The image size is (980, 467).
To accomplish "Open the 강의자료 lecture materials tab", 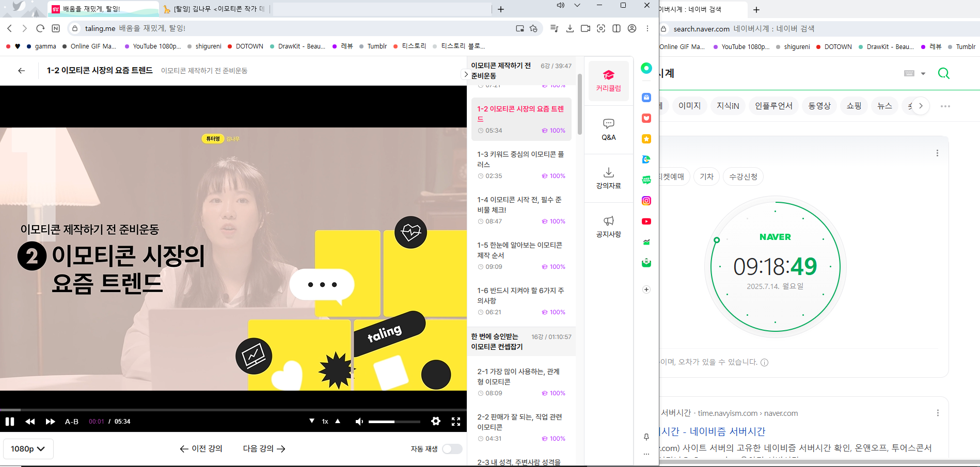I will coord(609,179).
